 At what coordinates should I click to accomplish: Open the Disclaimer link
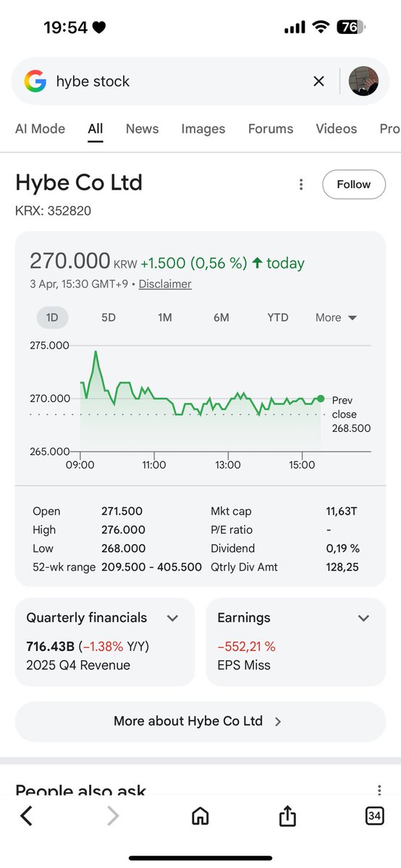pyautogui.click(x=165, y=284)
